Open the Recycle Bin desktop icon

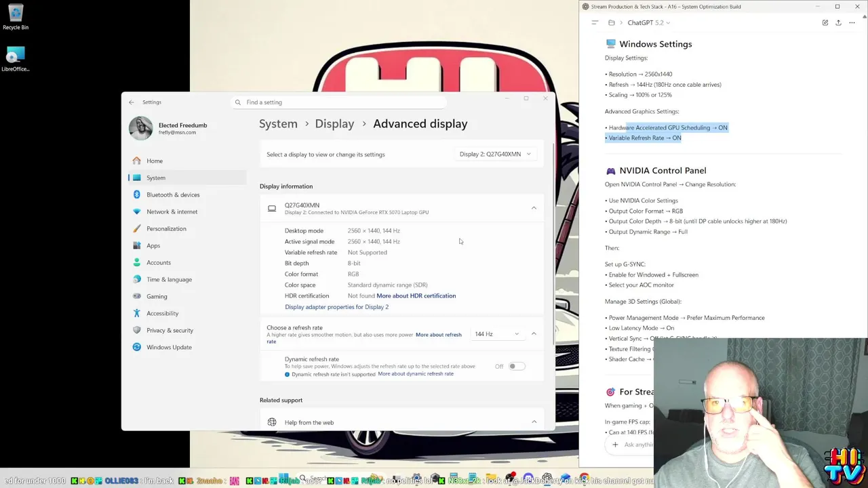point(15,16)
